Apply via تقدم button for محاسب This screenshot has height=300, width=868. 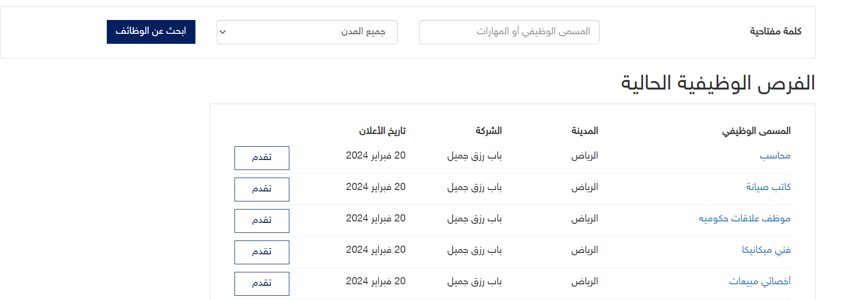tap(262, 158)
